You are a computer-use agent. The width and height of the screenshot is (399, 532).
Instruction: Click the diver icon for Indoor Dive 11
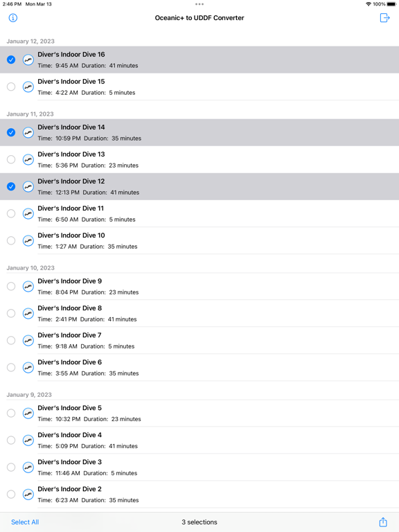28,214
